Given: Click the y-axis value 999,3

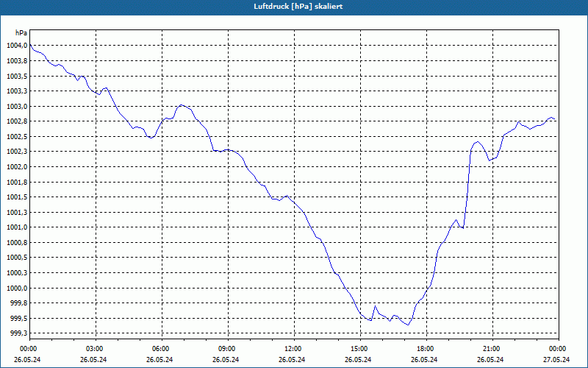Looking at the screenshot, I should [x=18, y=333].
